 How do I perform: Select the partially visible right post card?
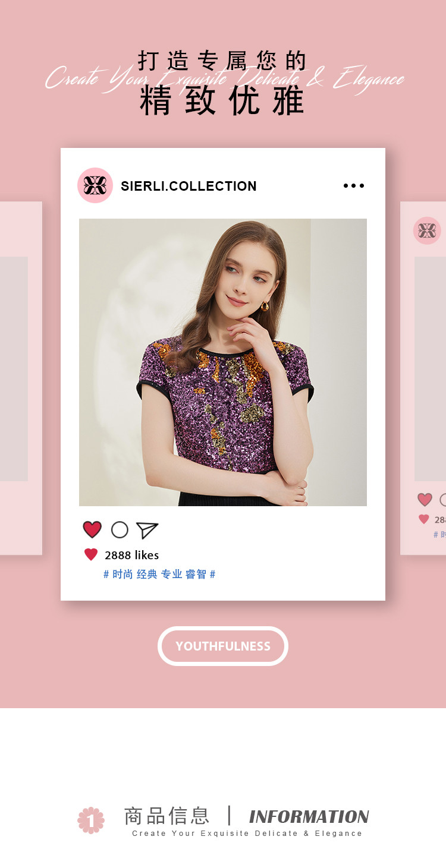click(423, 378)
